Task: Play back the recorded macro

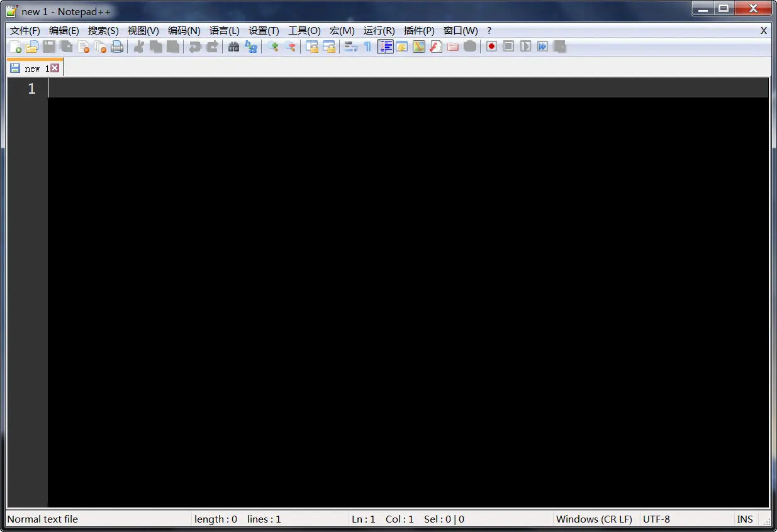Action: [x=525, y=46]
